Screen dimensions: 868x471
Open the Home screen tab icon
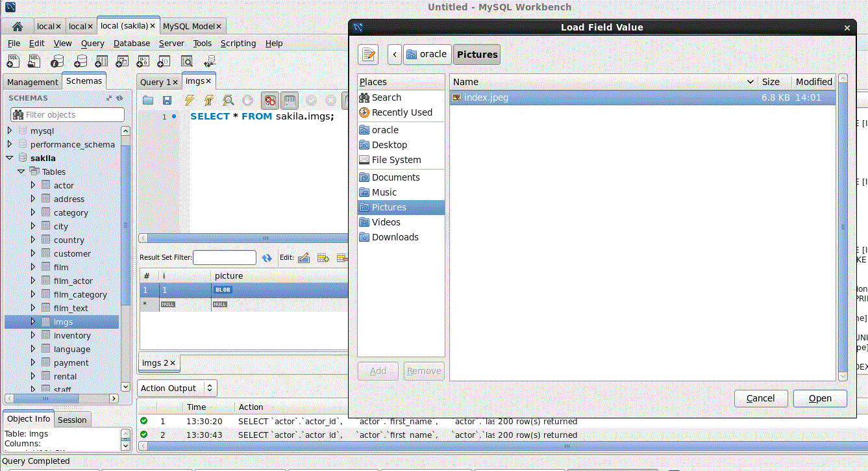pos(18,27)
